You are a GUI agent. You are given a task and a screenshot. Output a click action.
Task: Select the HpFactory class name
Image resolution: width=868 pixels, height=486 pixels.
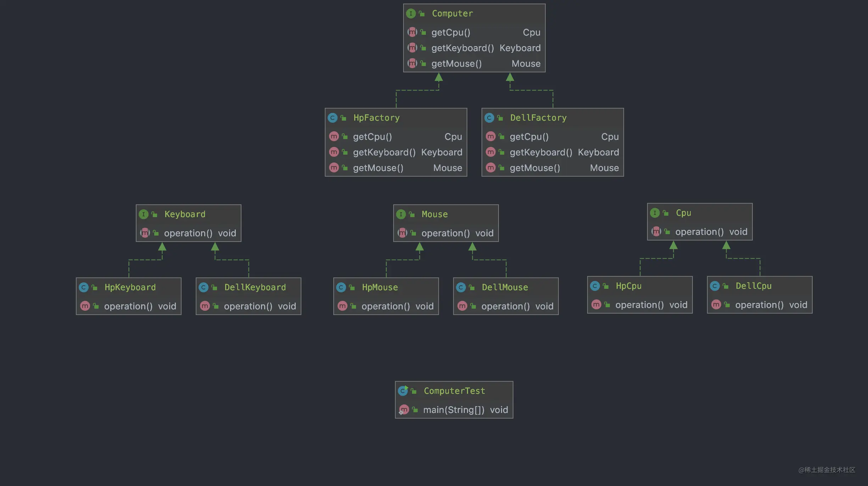377,118
